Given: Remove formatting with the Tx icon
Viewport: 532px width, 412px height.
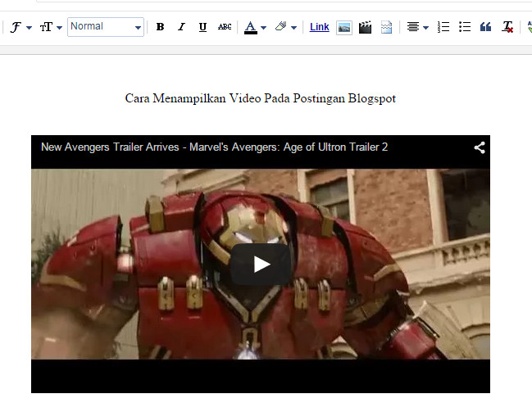Looking at the screenshot, I should point(507,27).
